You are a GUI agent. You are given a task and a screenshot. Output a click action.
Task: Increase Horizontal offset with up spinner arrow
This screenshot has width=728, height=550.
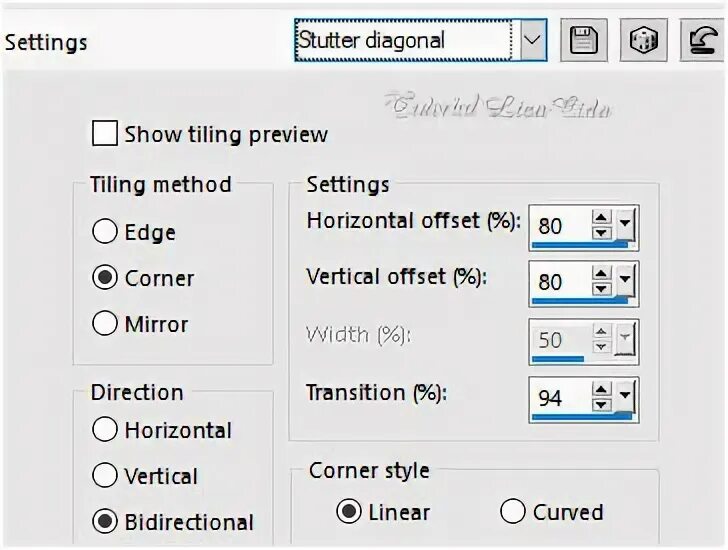pyautogui.click(x=601, y=217)
